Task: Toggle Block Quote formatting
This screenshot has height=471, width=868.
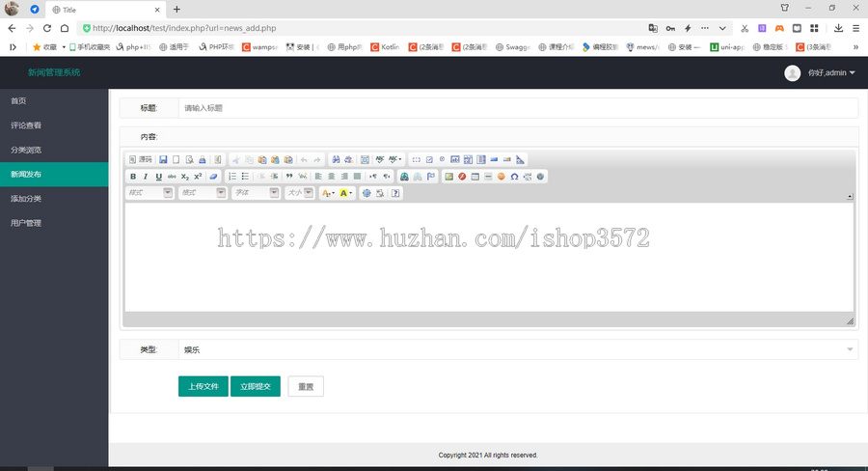Action: [x=289, y=177]
